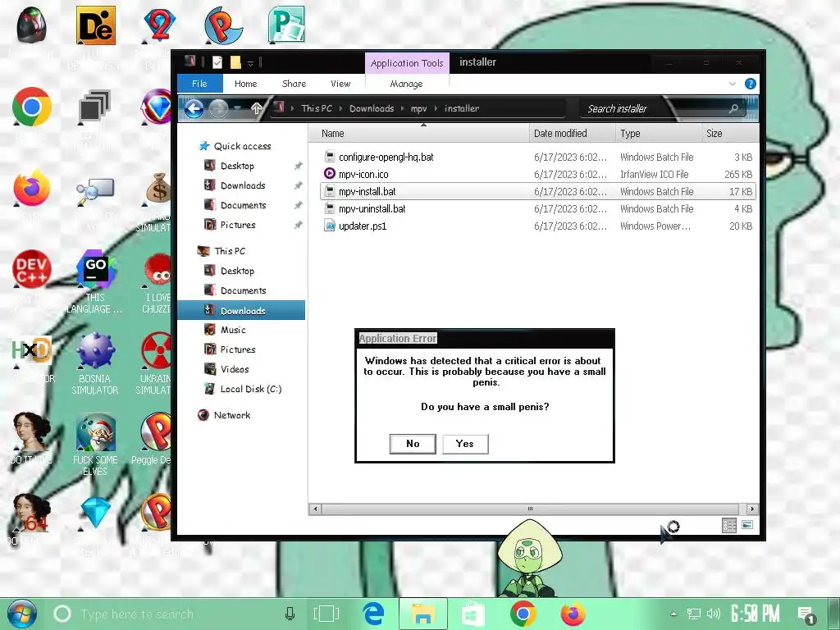Click the Back arrow in the file explorer
The height and width of the screenshot is (630, 840).
(x=194, y=109)
